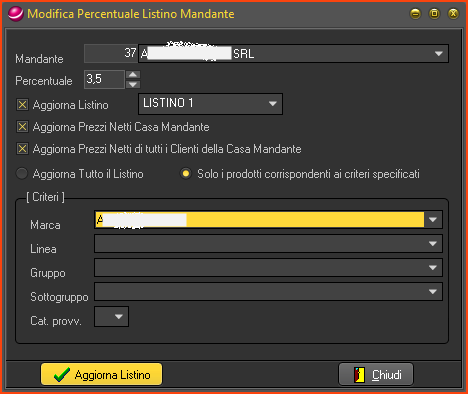Image resolution: width=468 pixels, height=394 pixels.
Task: Minimize the Modifica Percentuale Listino window
Action: (415, 14)
